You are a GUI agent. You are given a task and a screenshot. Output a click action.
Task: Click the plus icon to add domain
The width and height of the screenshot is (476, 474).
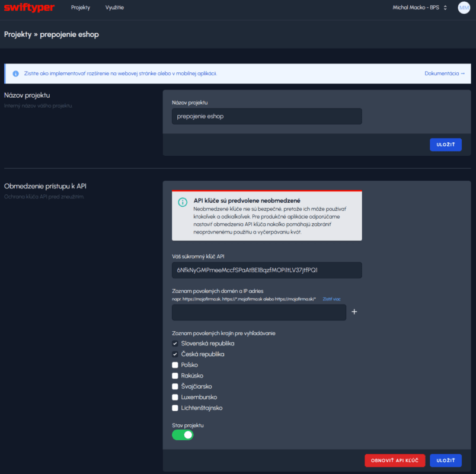[354, 312]
